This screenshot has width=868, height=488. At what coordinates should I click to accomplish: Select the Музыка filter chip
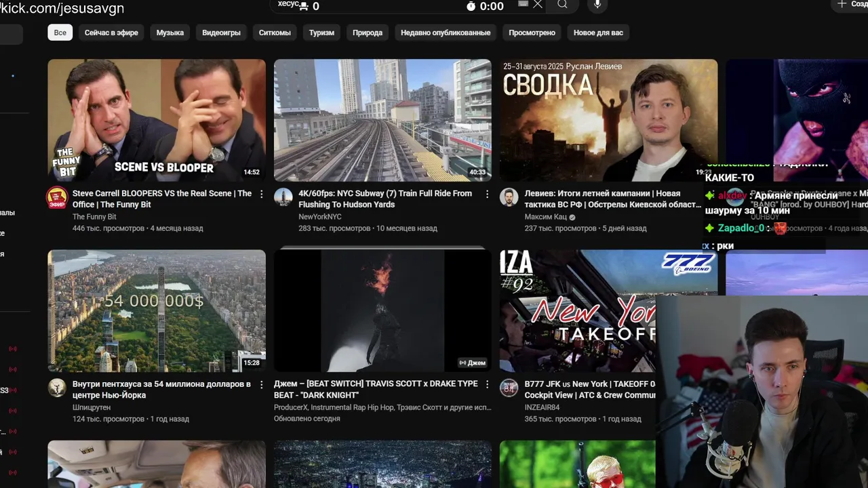click(170, 33)
